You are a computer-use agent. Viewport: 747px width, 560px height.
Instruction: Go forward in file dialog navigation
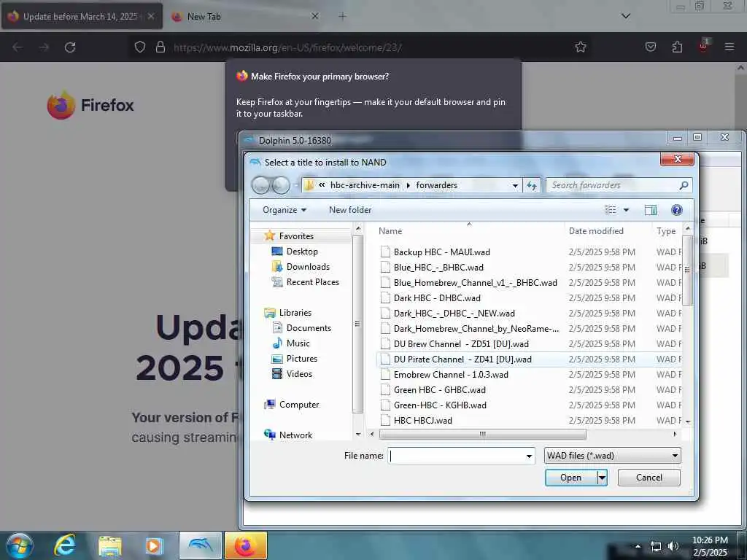[281, 185]
